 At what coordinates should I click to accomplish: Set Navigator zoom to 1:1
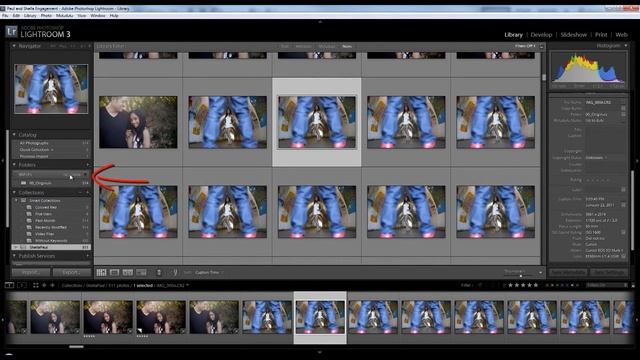[74, 46]
